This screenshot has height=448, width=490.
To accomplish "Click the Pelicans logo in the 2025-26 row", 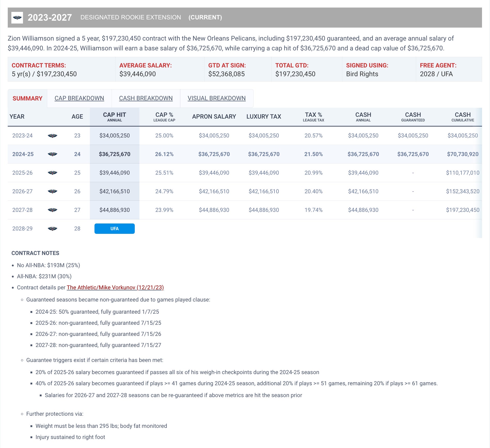I will tap(52, 173).
